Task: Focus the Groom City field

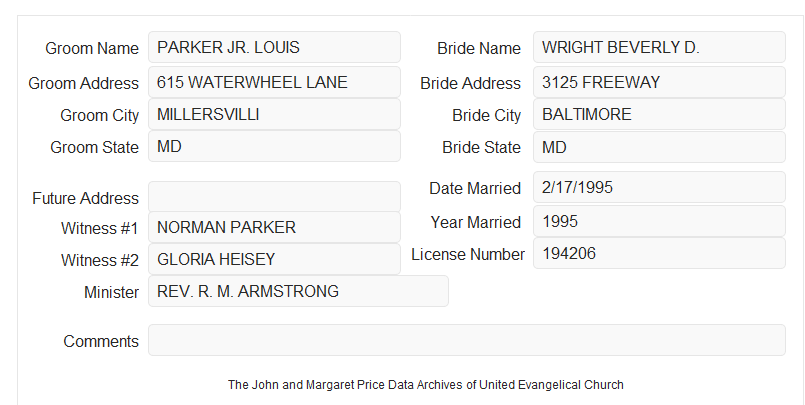Action: click(x=274, y=114)
